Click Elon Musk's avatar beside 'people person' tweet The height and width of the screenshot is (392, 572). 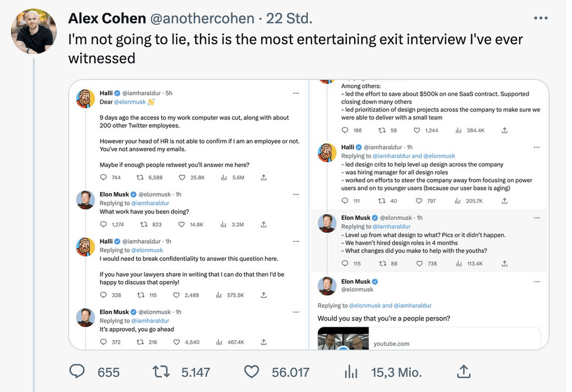pyautogui.click(x=327, y=285)
